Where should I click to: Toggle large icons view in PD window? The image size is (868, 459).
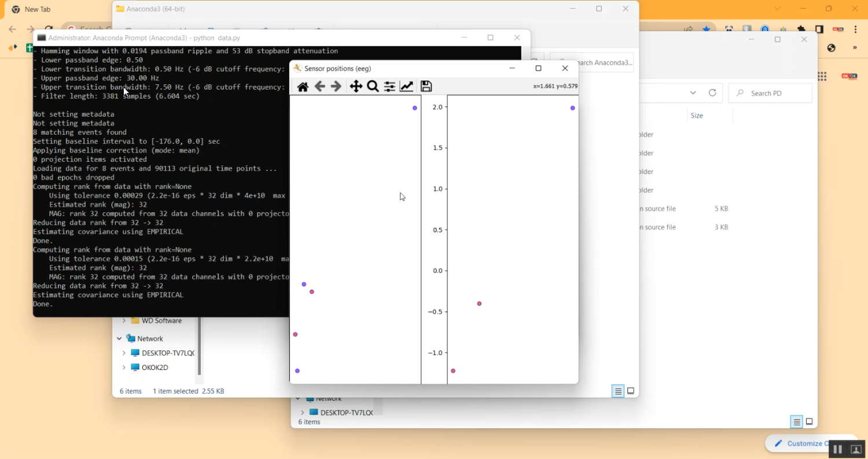pos(810,422)
